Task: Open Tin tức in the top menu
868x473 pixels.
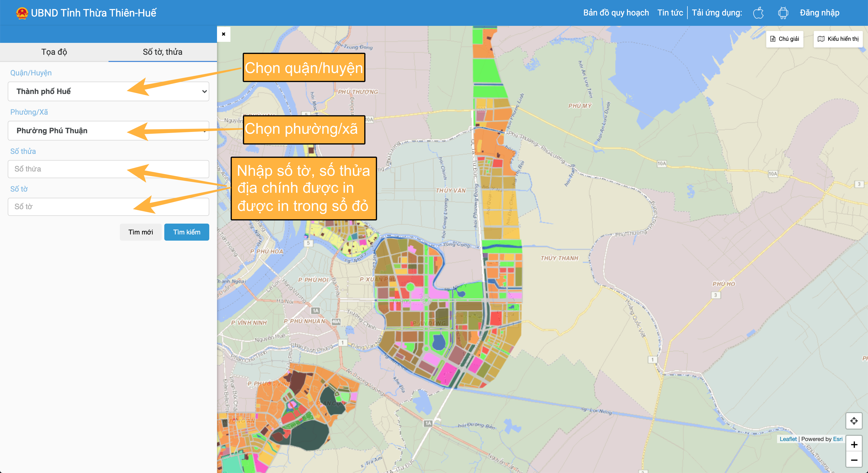Action: tap(670, 13)
